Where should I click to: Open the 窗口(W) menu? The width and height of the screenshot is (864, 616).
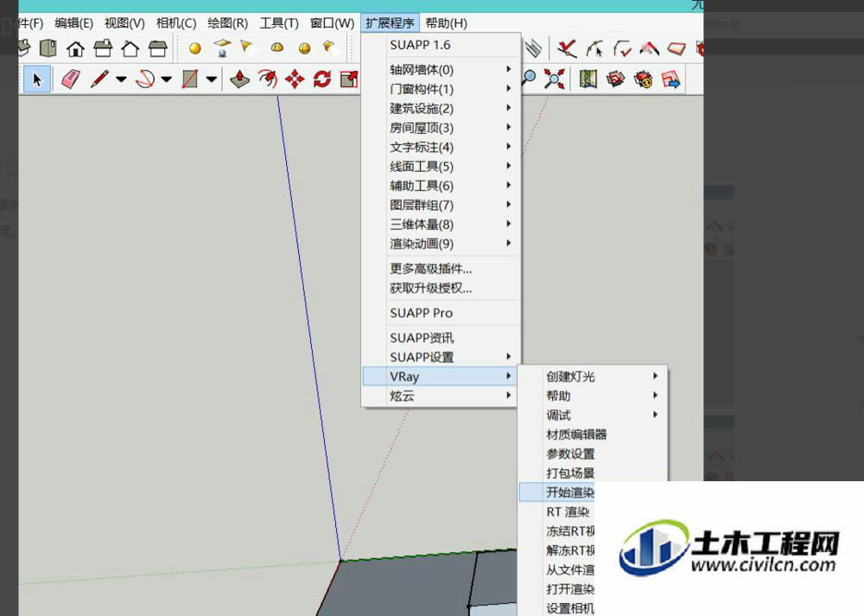(332, 23)
